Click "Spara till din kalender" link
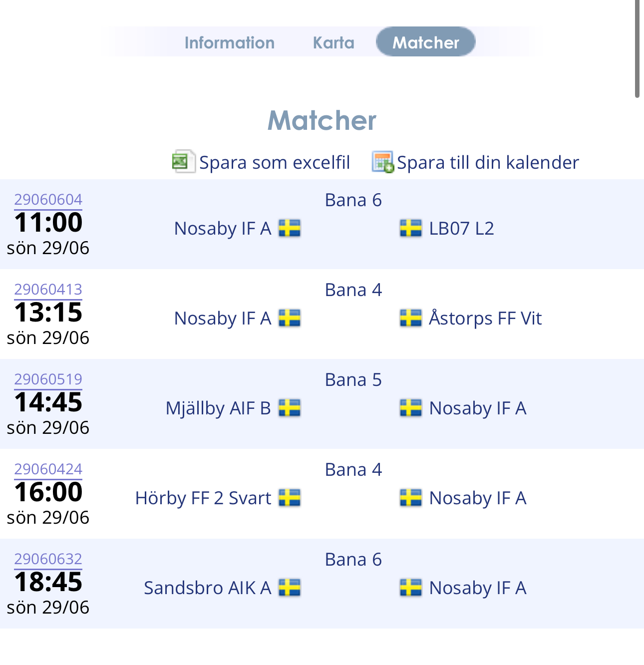This screenshot has height=665, width=644. pos(488,163)
